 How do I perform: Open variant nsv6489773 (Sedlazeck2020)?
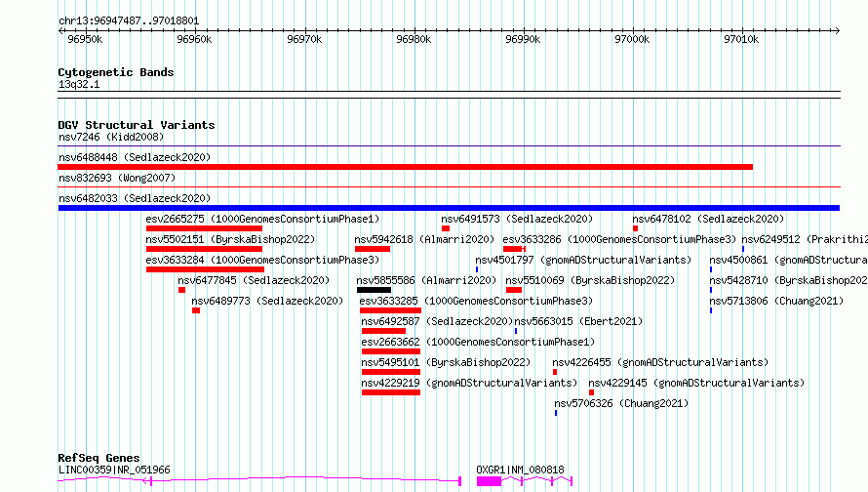pyautogui.click(x=267, y=301)
